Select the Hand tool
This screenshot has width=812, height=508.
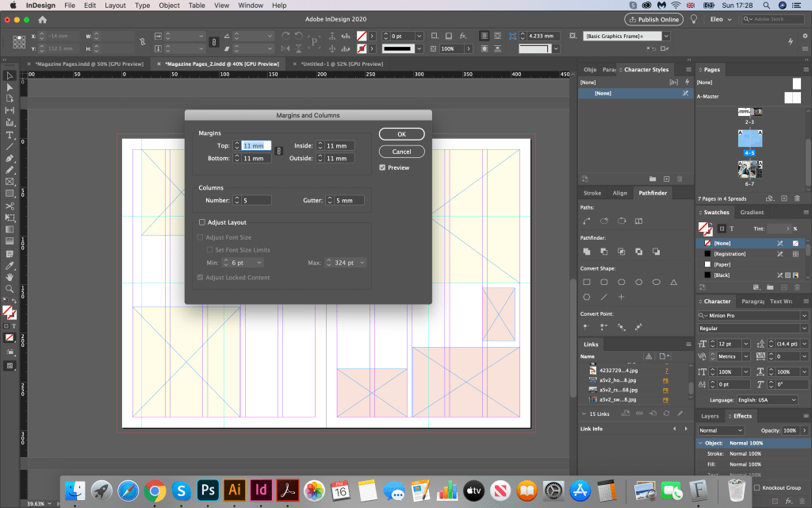click(10, 277)
